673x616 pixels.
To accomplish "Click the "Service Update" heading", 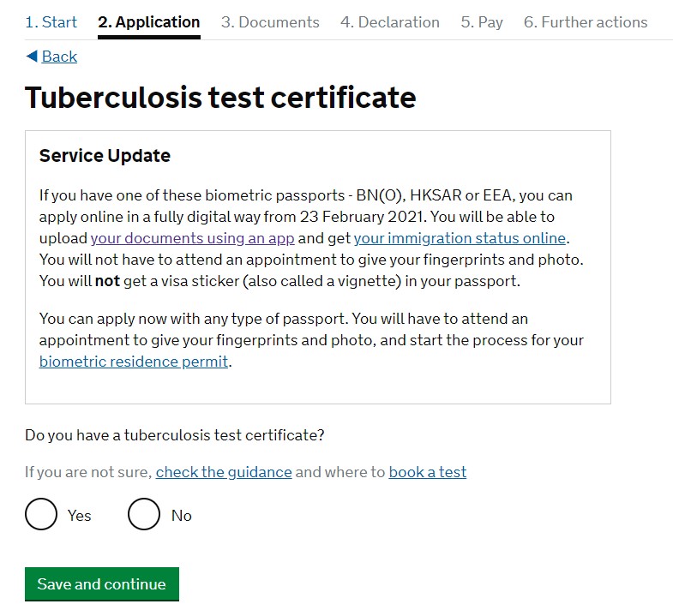I will click(x=105, y=156).
